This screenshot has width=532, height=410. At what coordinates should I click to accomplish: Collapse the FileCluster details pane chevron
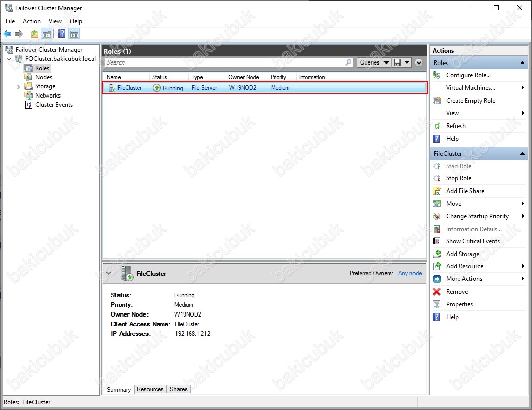pos(109,273)
